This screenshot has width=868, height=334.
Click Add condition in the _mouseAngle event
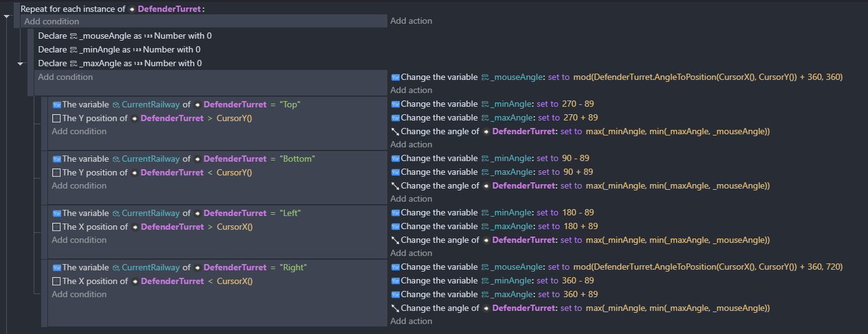click(x=65, y=77)
